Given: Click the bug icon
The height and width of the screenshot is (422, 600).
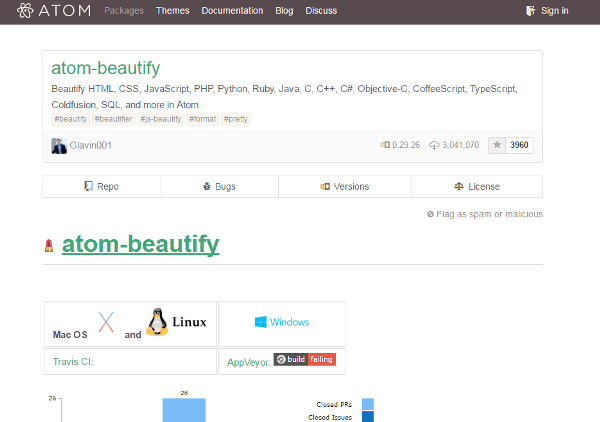Looking at the screenshot, I should [x=207, y=186].
